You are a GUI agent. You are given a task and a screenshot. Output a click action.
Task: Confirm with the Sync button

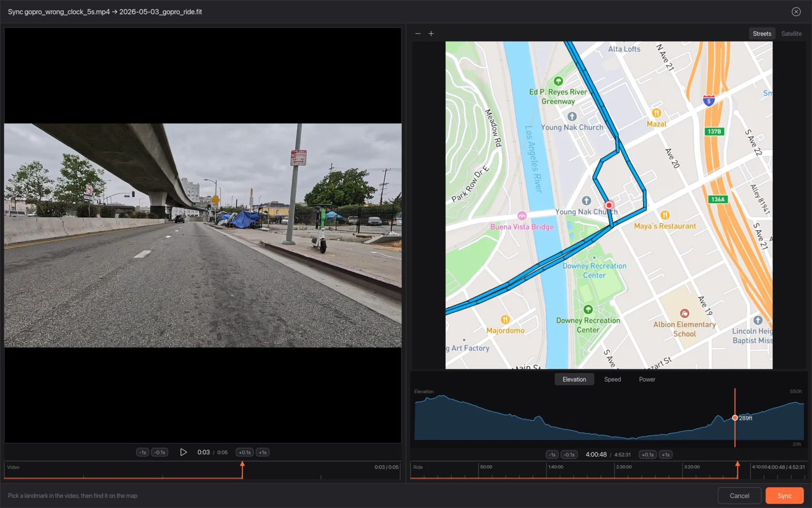pos(784,496)
